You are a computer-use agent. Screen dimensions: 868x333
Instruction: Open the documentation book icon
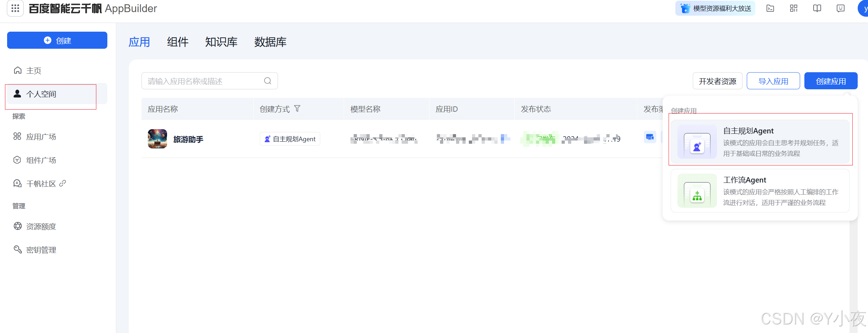coord(817,8)
